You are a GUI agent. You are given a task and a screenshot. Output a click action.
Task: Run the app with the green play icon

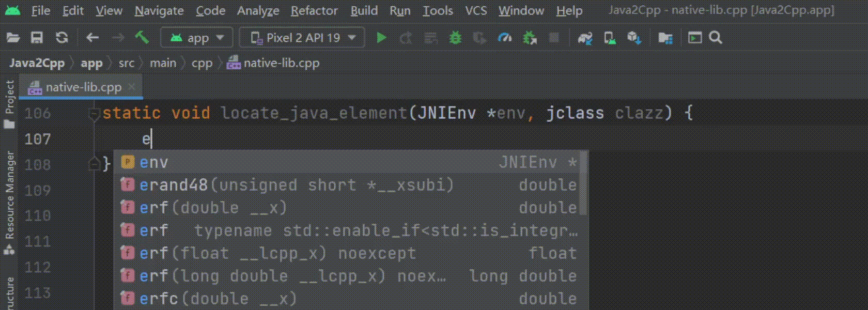pyautogui.click(x=382, y=38)
